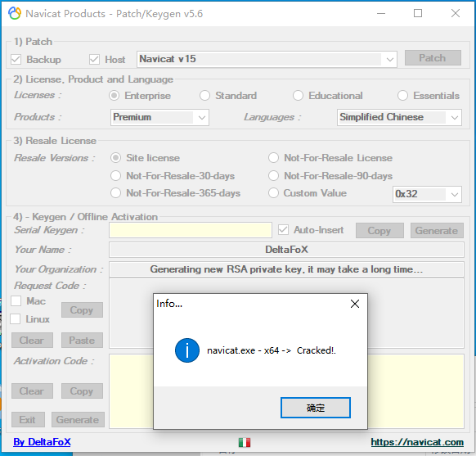Select the Educational license radio
476x456 pixels.
point(298,96)
